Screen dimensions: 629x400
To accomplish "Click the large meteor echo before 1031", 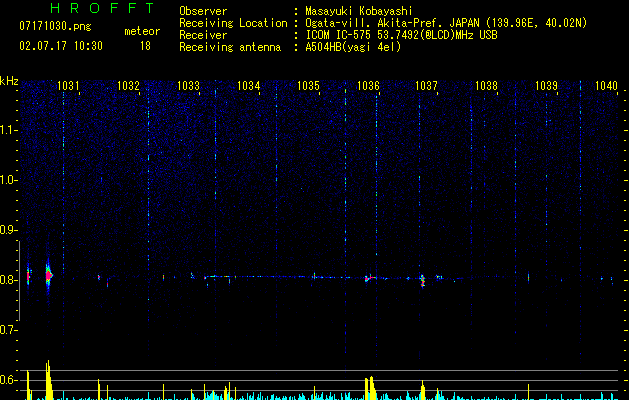I will 49,276.
